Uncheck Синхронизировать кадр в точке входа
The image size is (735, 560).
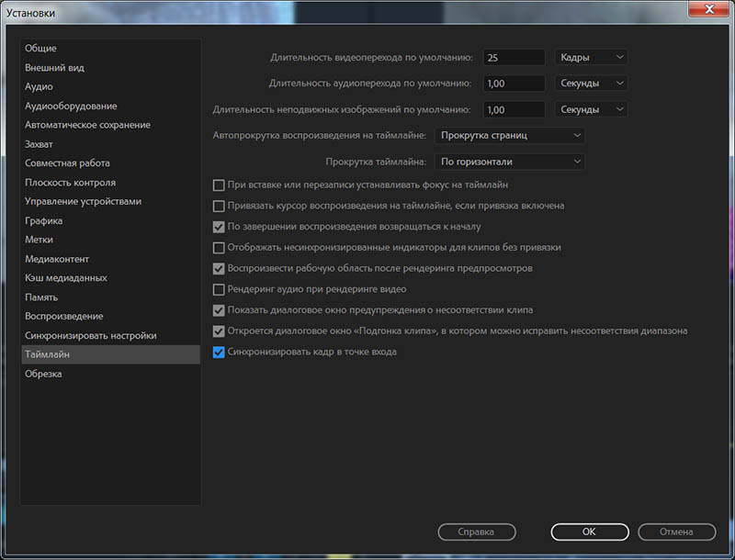219,353
